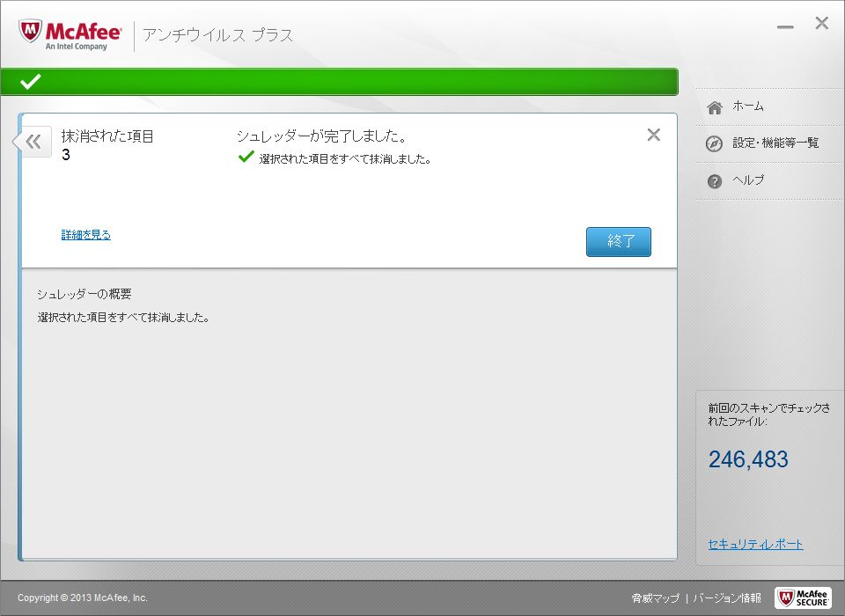Click the compass icon for 設定・機能等一覧
This screenshot has height=616, width=845.
[x=714, y=144]
